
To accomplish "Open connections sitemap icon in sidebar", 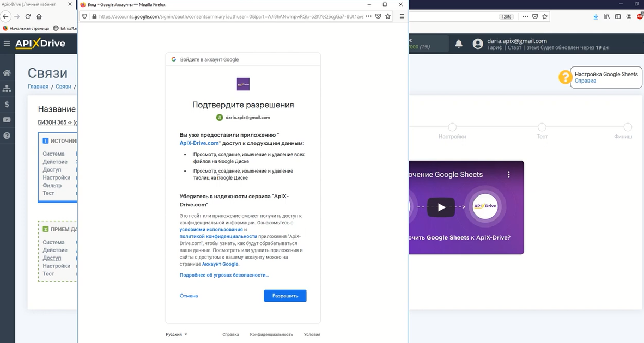I will coord(7,89).
